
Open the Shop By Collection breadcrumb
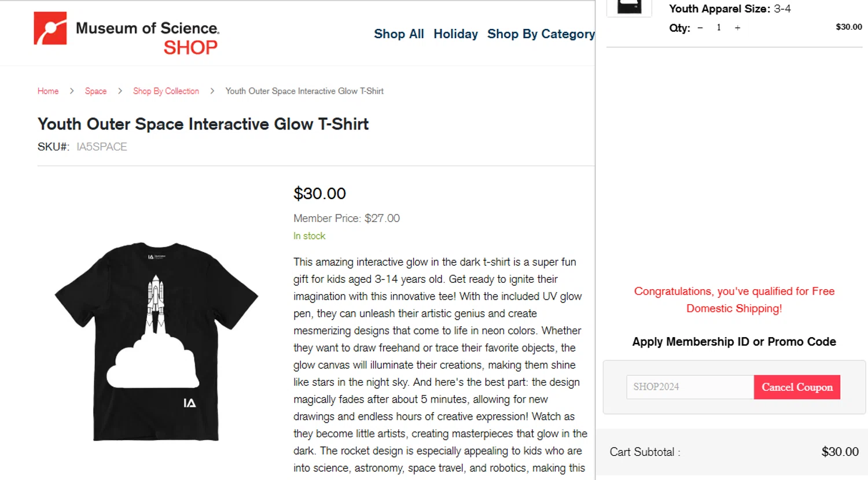(166, 91)
